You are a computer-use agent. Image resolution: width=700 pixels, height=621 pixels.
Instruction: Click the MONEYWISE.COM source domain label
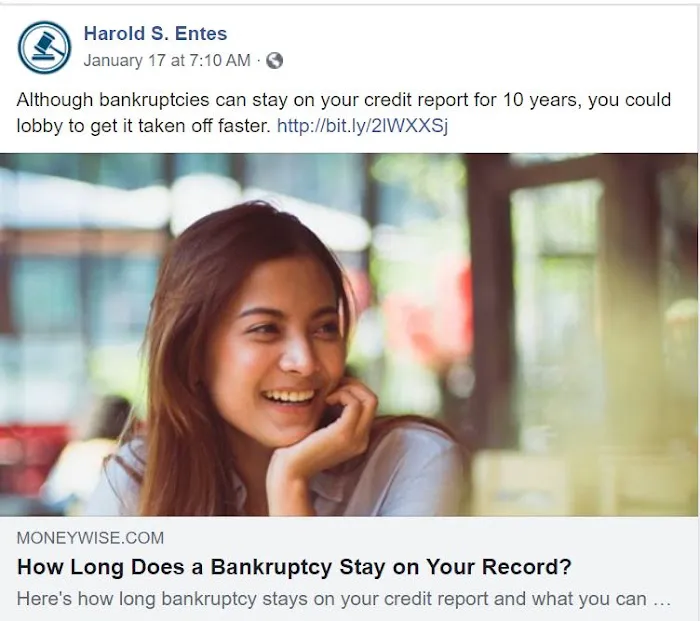tap(90, 538)
